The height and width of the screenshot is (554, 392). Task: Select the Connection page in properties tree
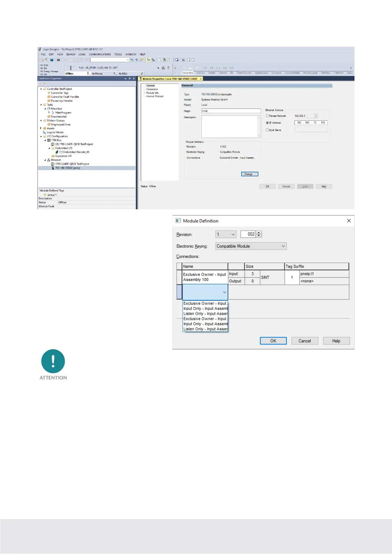(x=152, y=89)
